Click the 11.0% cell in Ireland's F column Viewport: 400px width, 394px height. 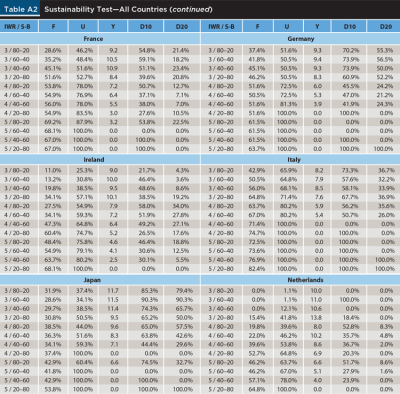coord(53,170)
